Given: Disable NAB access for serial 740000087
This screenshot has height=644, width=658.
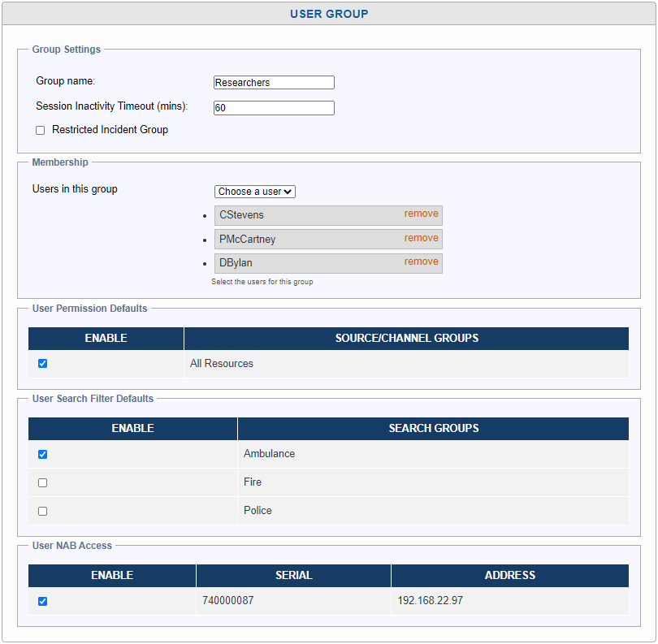Looking at the screenshot, I should 43,601.
